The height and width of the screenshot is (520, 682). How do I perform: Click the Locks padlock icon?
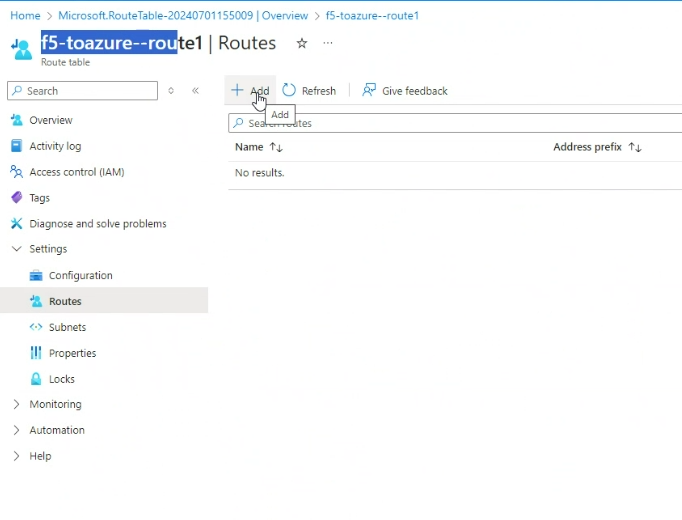pos(36,379)
